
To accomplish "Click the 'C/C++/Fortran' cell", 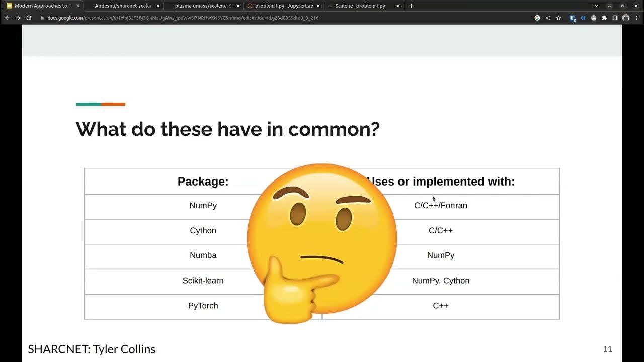I will click(441, 206).
